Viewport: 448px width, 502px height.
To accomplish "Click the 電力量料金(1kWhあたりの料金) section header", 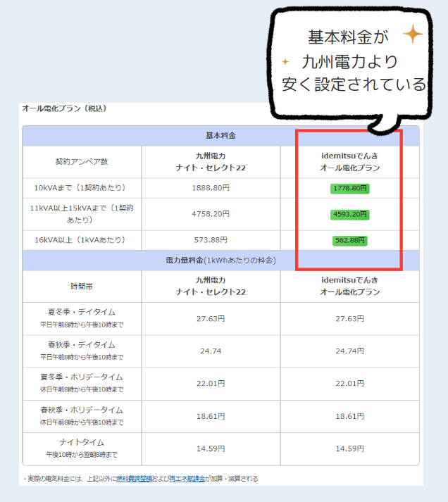I will tap(220, 261).
